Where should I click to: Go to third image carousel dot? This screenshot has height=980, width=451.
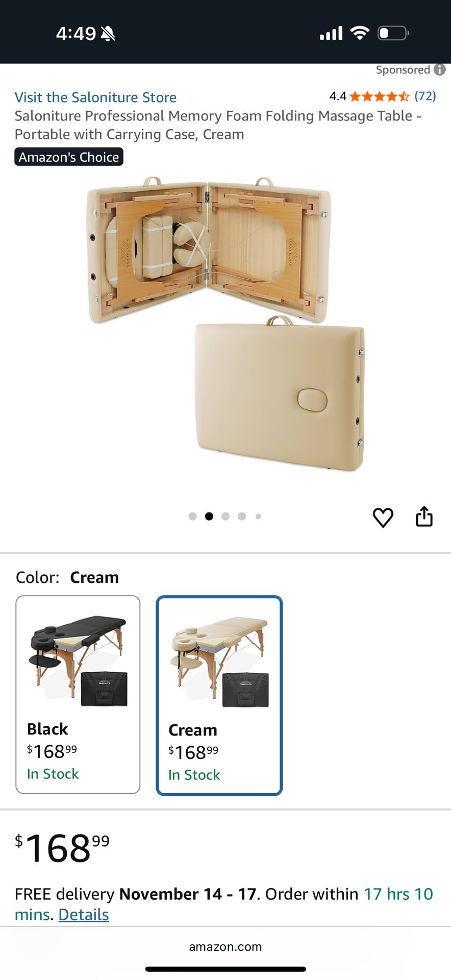[x=225, y=516]
